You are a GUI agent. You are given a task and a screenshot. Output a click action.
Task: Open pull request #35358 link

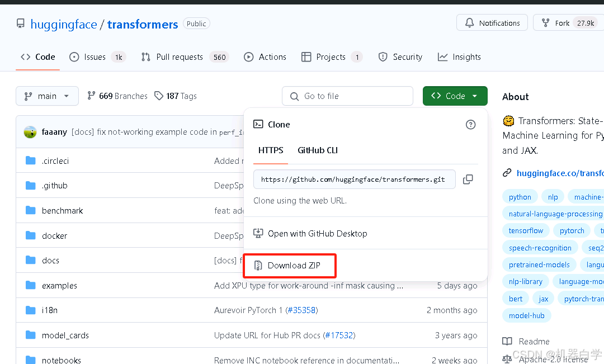[x=301, y=310]
